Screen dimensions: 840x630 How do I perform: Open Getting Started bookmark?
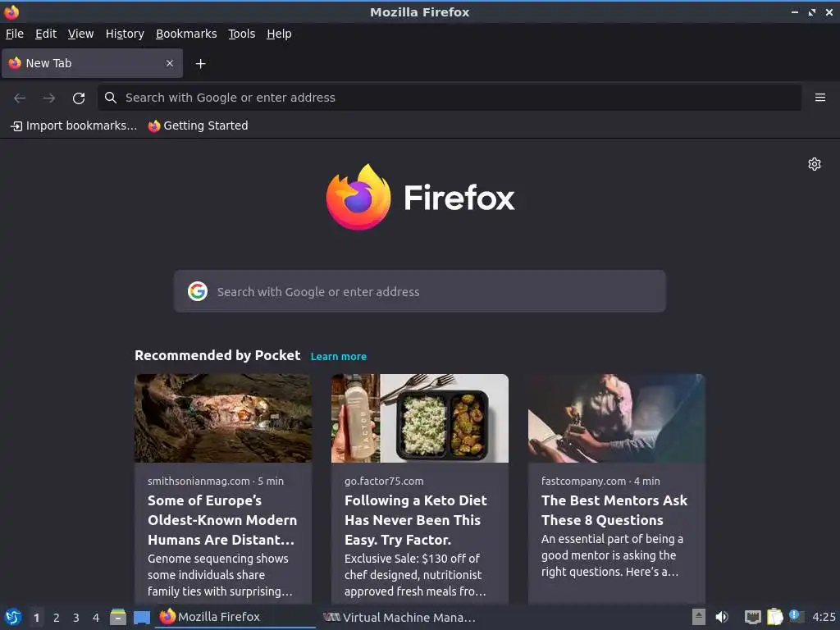(x=199, y=126)
